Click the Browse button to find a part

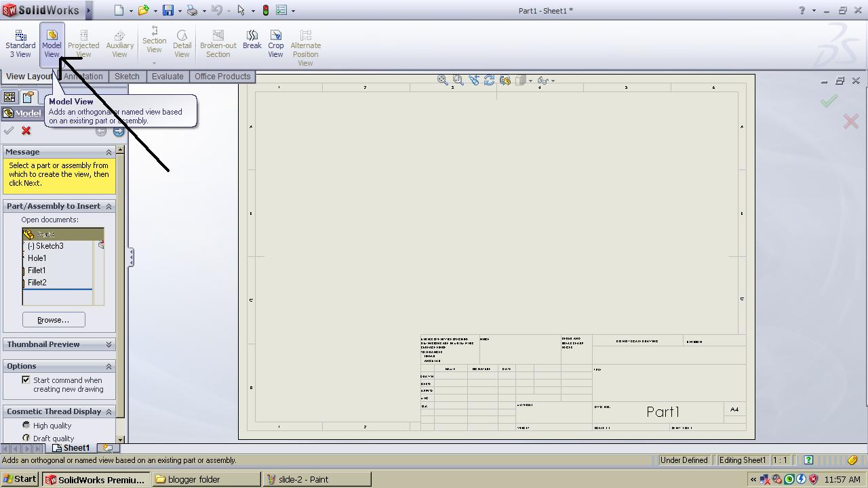coord(54,319)
